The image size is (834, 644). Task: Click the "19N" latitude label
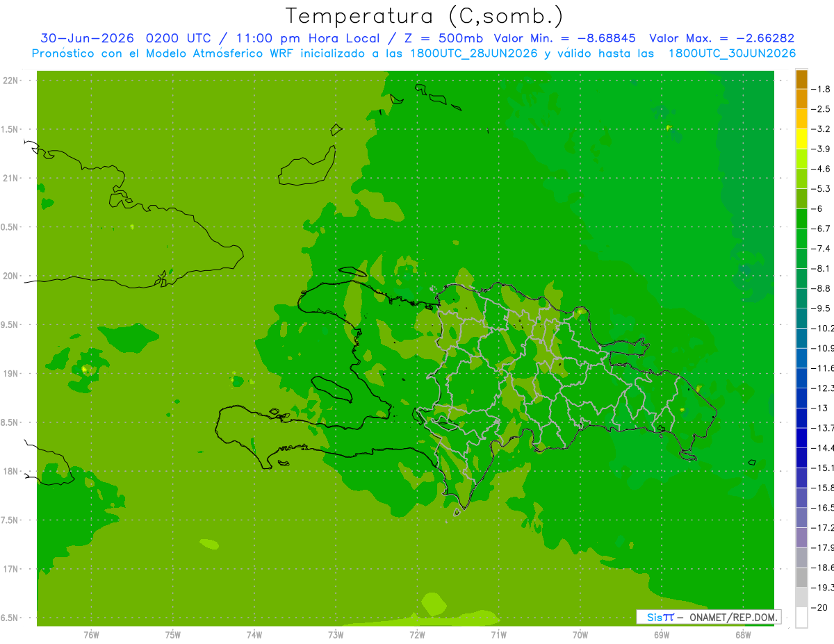pos(12,373)
